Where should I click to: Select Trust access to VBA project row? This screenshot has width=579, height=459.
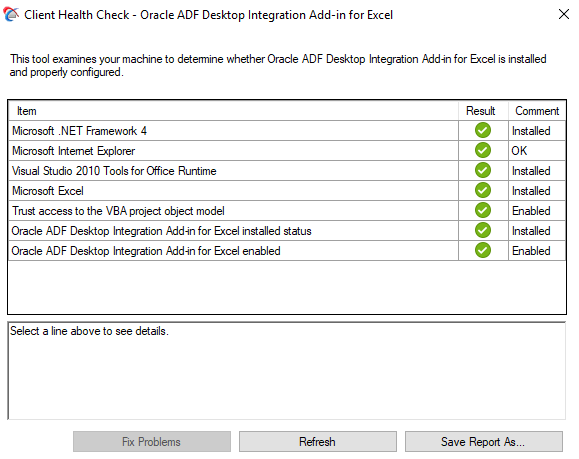287,210
